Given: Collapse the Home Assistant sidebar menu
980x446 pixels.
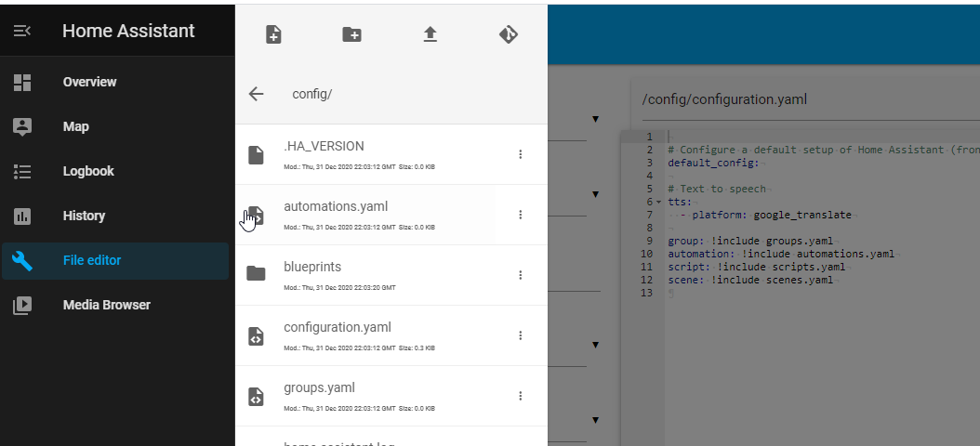Looking at the screenshot, I should click(x=22, y=31).
